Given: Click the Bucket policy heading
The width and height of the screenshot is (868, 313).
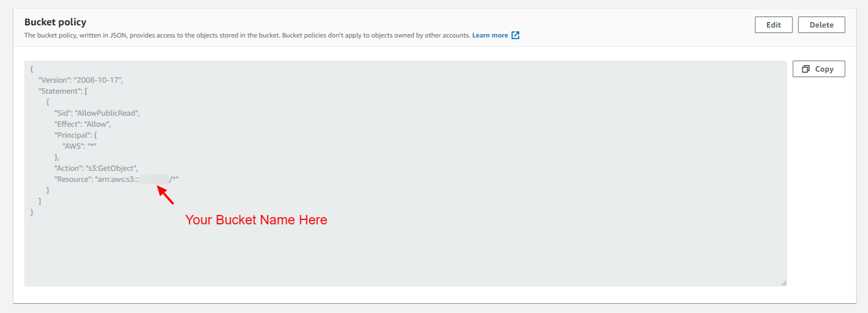Looking at the screenshot, I should pyautogui.click(x=55, y=22).
